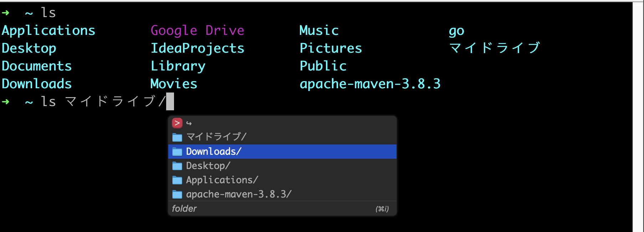Click the folder icon next to Downloads/
Viewport: 644px width, 232px height.
[177, 151]
